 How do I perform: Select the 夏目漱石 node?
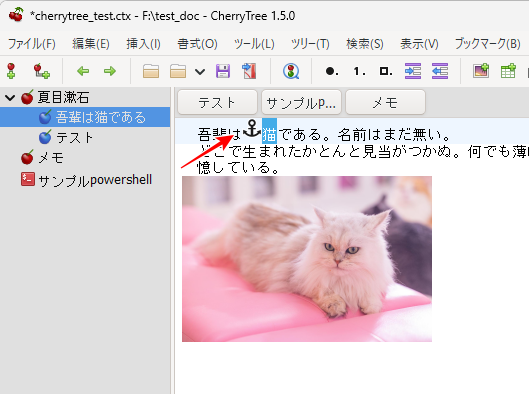(x=63, y=97)
